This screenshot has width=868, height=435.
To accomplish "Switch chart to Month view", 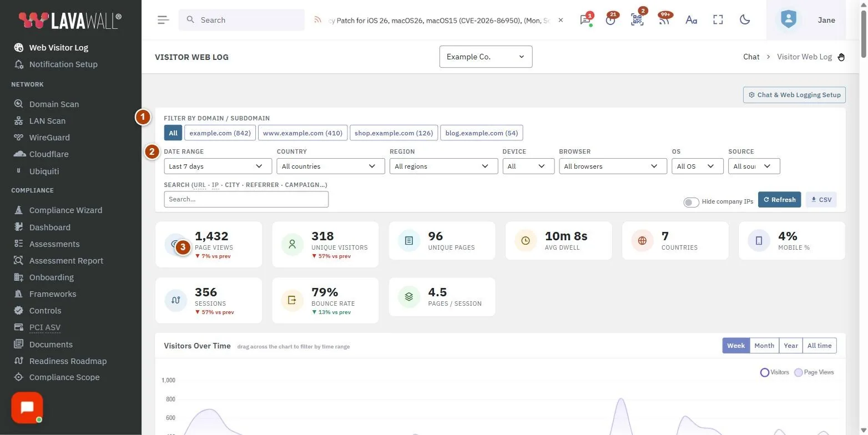I will pyautogui.click(x=764, y=346).
